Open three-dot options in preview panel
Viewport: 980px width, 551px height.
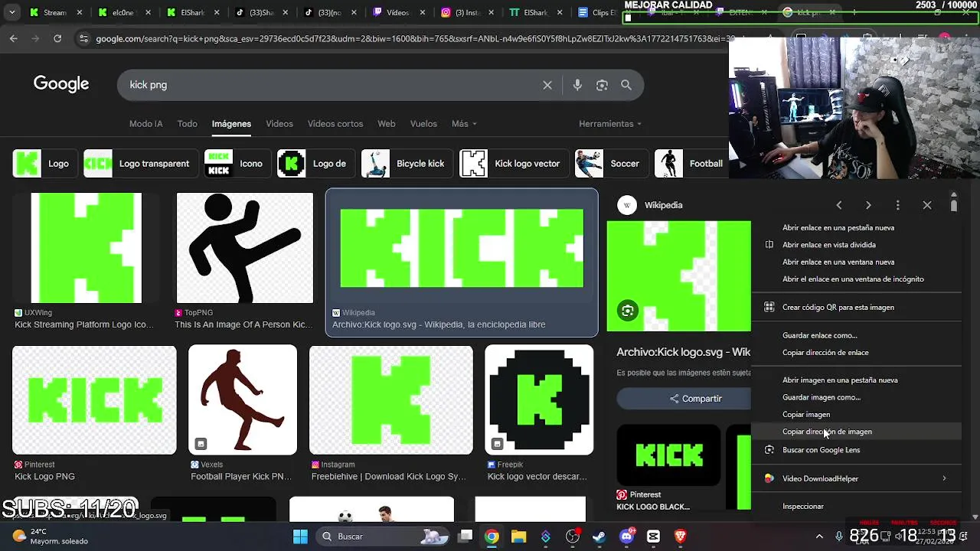pos(898,205)
